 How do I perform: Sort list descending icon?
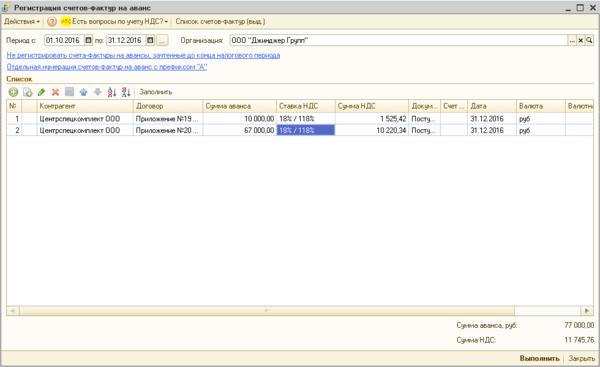(x=126, y=92)
